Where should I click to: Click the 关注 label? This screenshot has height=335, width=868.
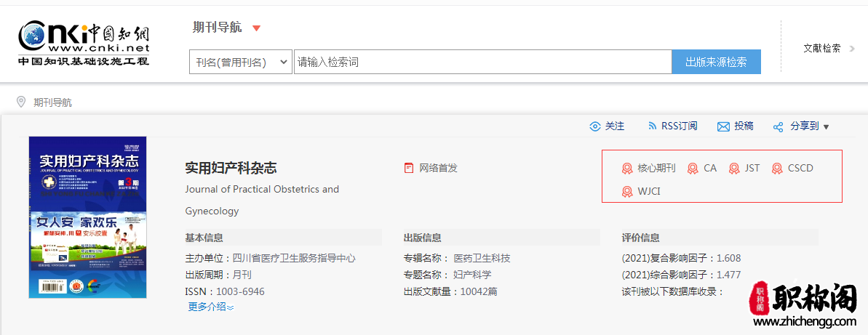615,126
